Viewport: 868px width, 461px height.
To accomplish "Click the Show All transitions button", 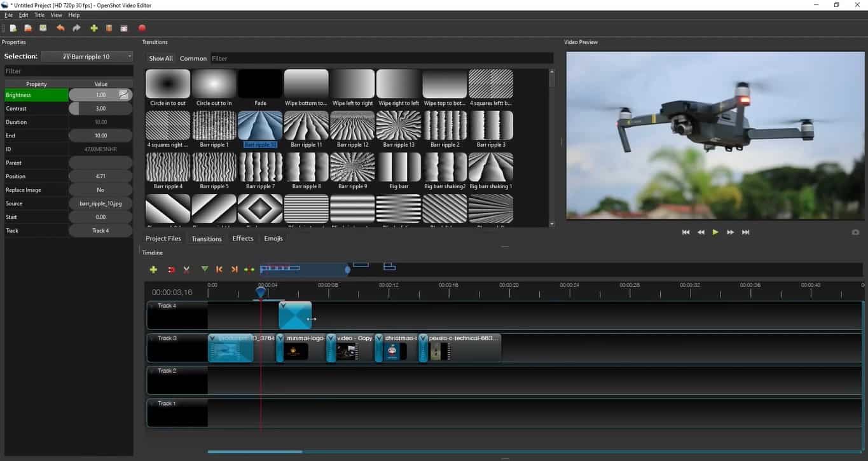I will pos(160,58).
